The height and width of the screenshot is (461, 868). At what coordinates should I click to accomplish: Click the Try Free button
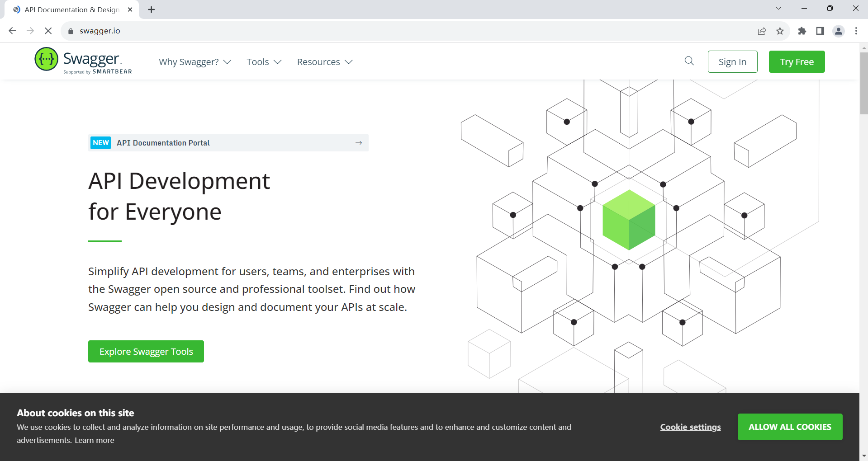coord(797,61)
